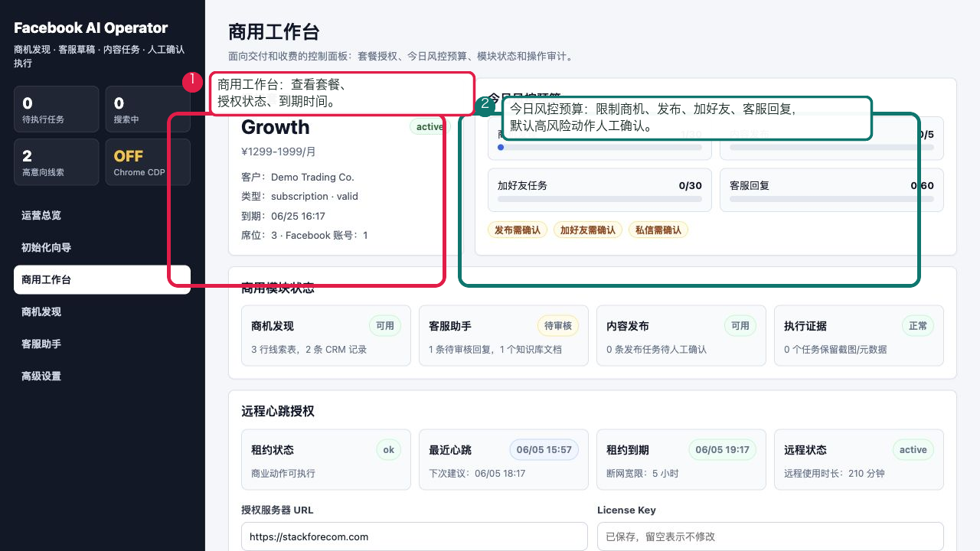Click the 客户：Demo Trading Co. line

pyautogui.click(x=298, y=177)
